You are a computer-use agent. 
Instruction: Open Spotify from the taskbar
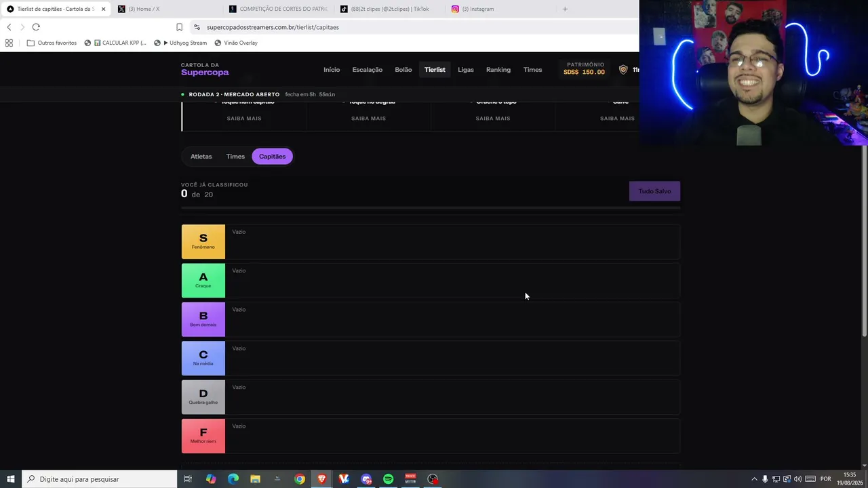[388, 479]
